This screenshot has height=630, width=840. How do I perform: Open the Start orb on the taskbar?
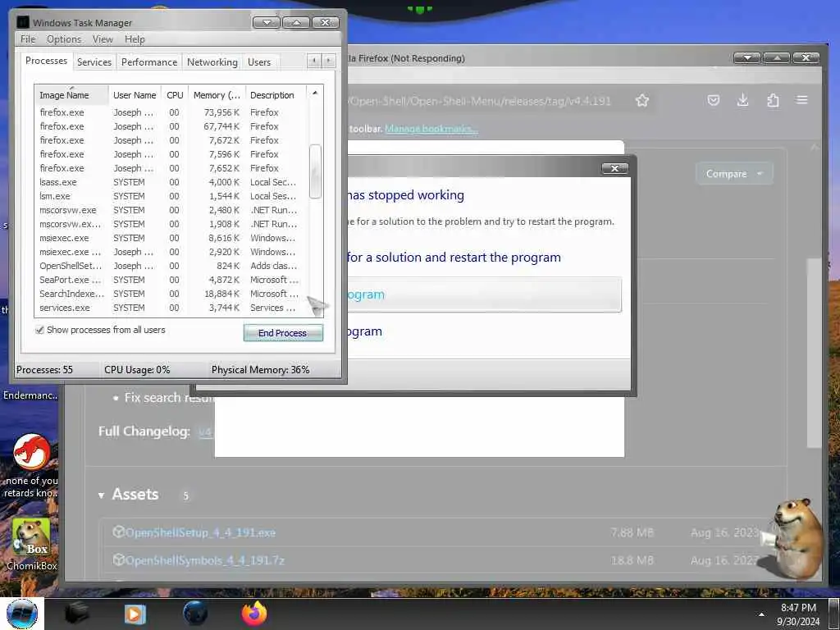tap(22, 614)
